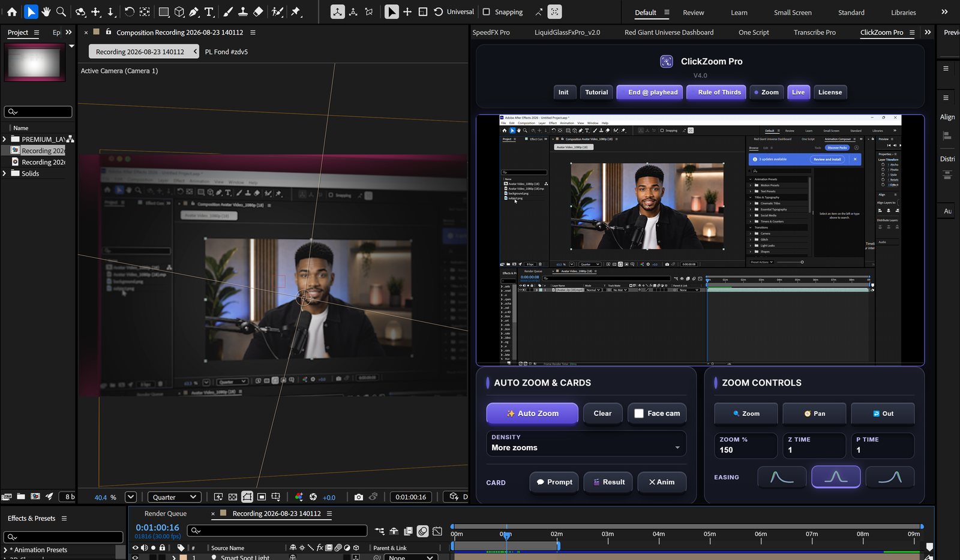960x560 pixels.
Task: Open the Quarter resolution dropdown
Action: click(x=173, y=497)
